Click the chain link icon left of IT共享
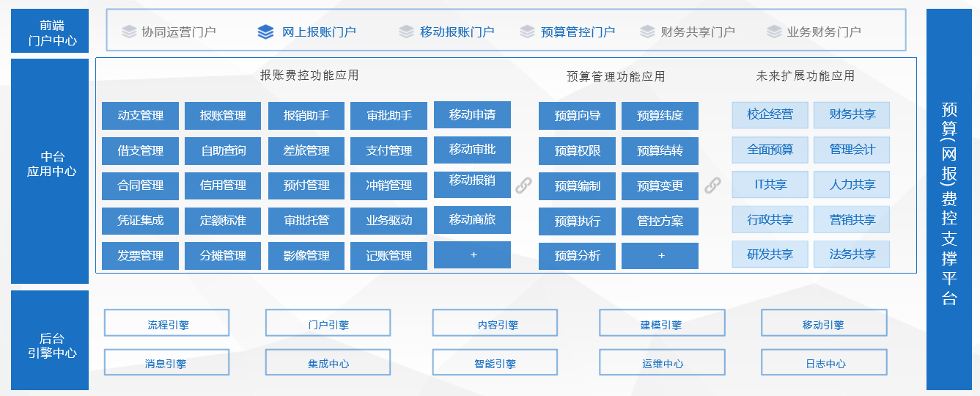The height and width of the screenshot is (396, 980). [x=712, y=186]
